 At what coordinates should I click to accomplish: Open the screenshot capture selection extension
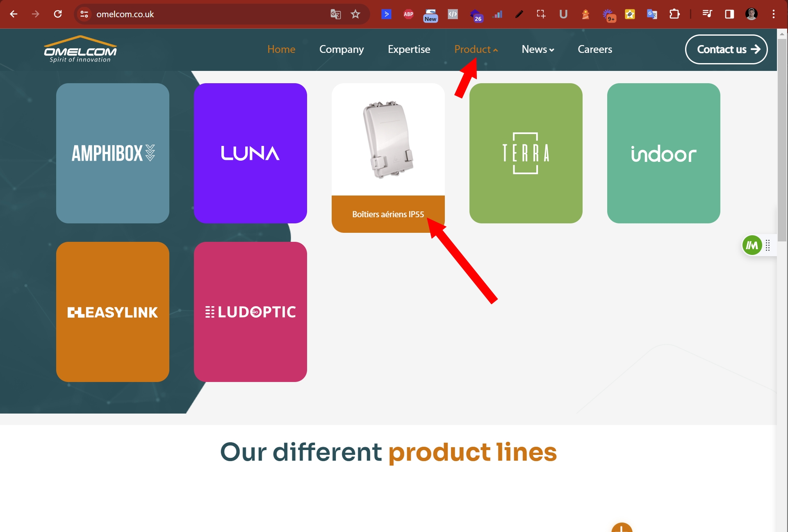541,14
